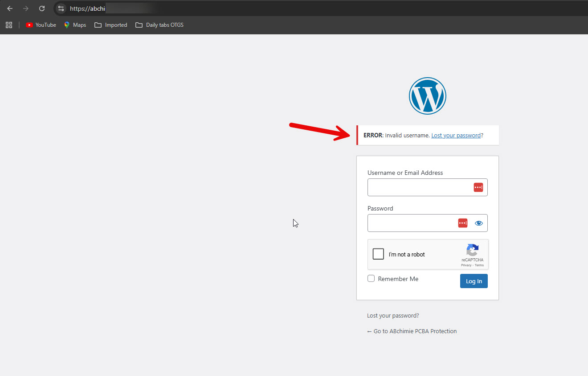
Task: Open site information icon in address bar
Action: click(x=61, y=8)
